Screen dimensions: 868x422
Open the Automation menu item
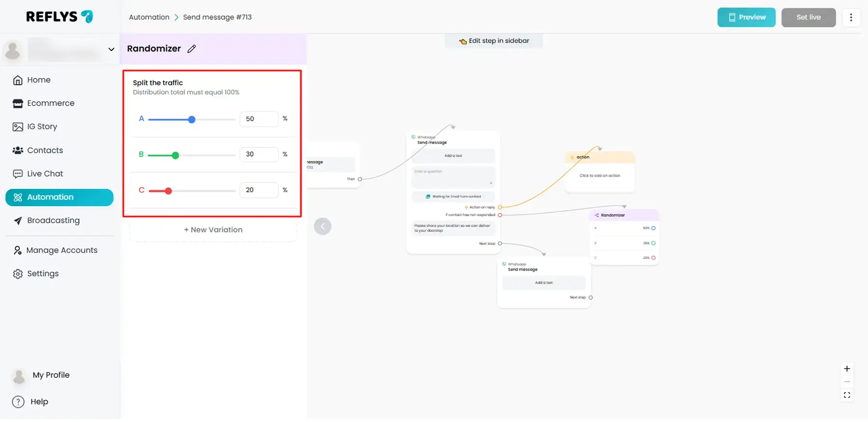tap(59, 198)
